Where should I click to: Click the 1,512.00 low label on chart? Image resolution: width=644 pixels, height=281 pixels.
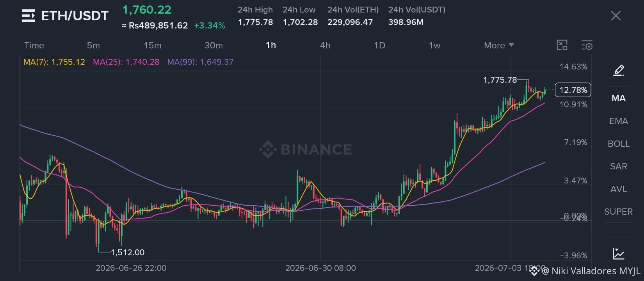point(128,253)
